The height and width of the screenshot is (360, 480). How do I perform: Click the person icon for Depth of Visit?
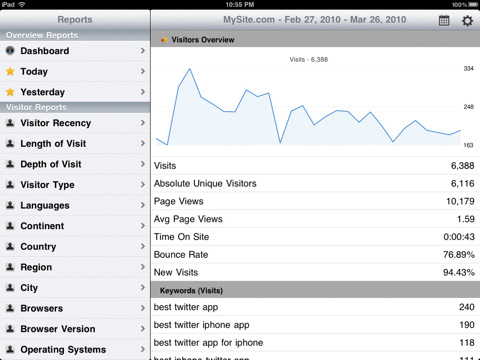[10, 164]
